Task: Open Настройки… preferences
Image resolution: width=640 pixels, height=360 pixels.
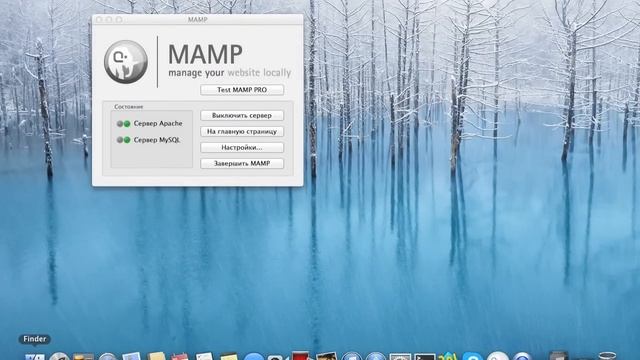Action: [x=242, y=147]
